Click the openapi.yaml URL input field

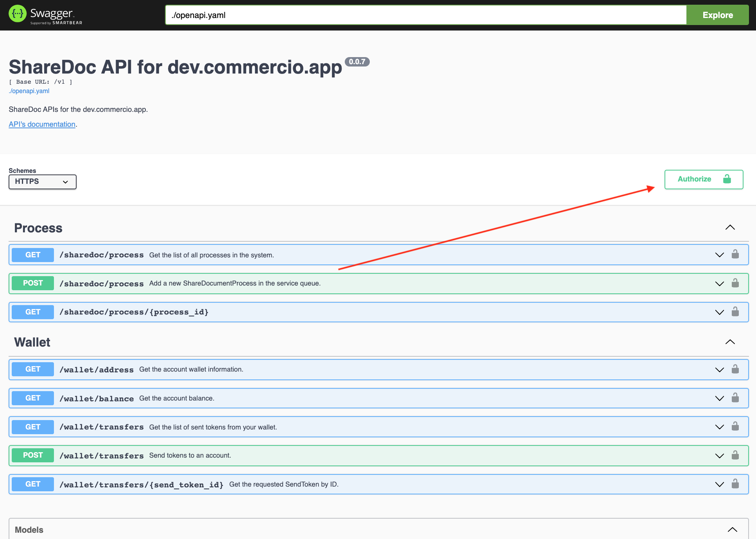click(425, 15)
